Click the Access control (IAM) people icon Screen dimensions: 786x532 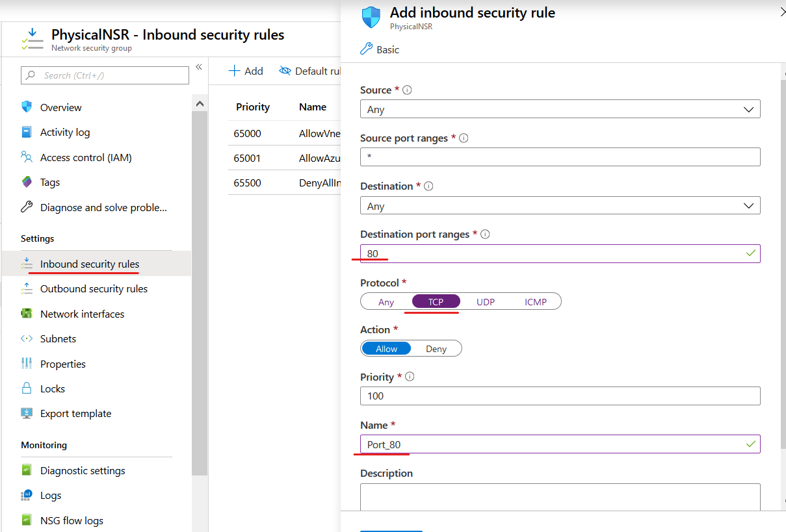(x=27, y=157)
